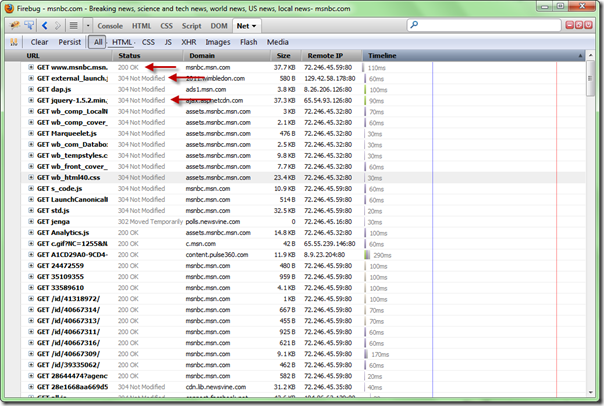This screenshot has width=604, height=406.
Task: Go back with the blue left arrow
Action: 45,25
